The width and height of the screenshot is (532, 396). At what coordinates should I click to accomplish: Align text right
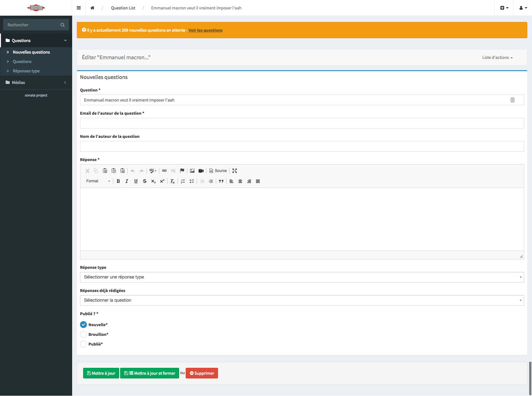pos(249,181)
